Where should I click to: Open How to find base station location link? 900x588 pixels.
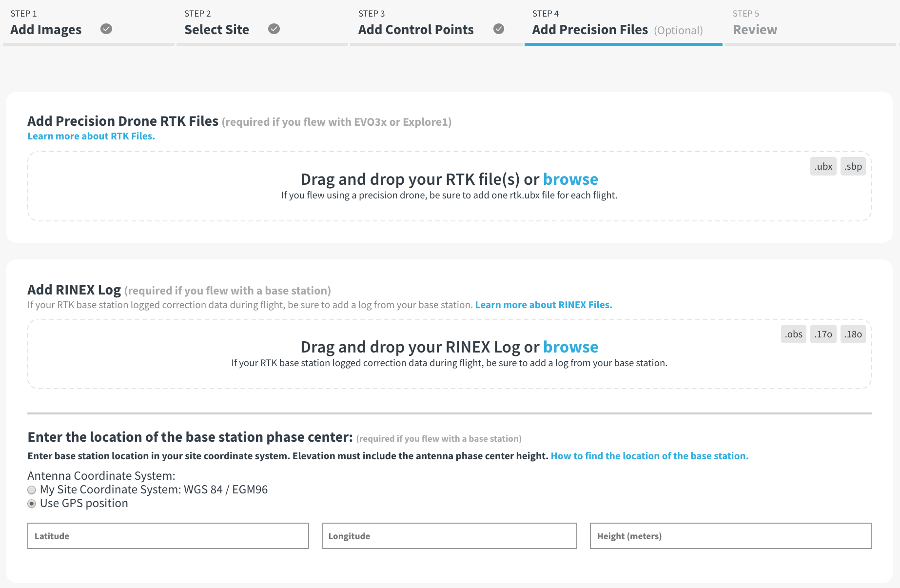tap(649, 456)
